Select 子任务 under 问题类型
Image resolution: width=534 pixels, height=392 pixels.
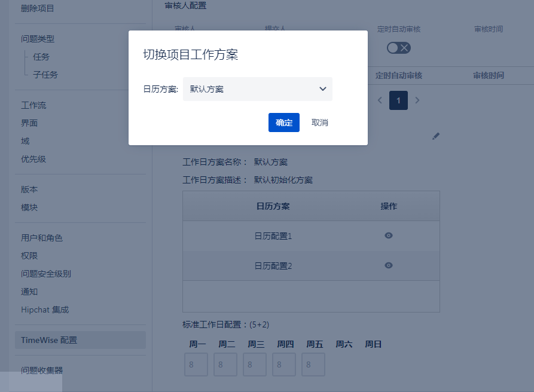(x=45, y=75)
